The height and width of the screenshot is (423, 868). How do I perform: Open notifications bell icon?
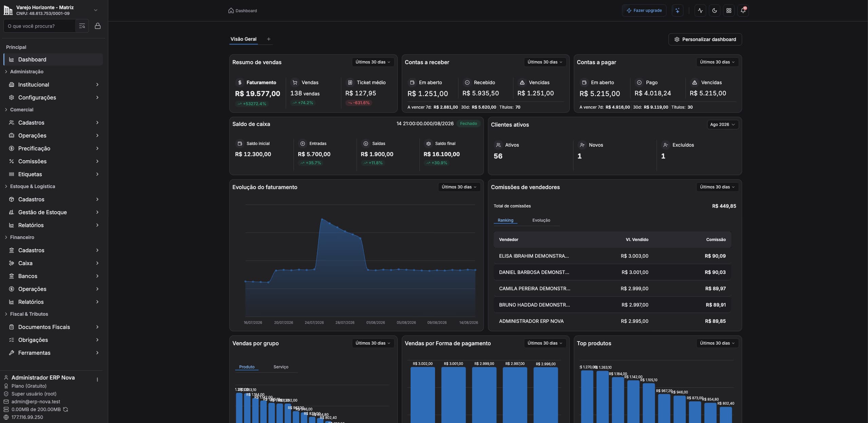(x=743, y=11)
